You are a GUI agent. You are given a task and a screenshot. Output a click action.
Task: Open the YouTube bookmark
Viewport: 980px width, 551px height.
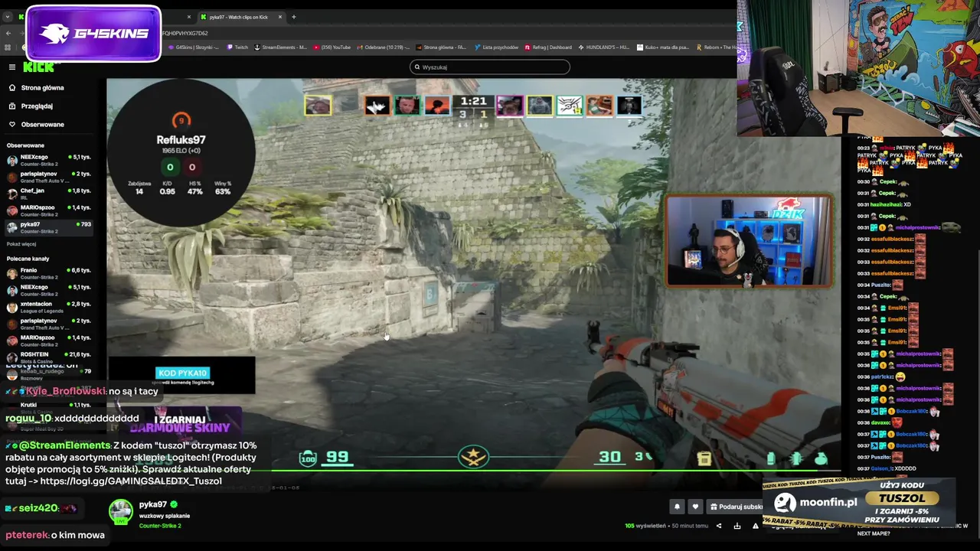click(x=332, y=47)
